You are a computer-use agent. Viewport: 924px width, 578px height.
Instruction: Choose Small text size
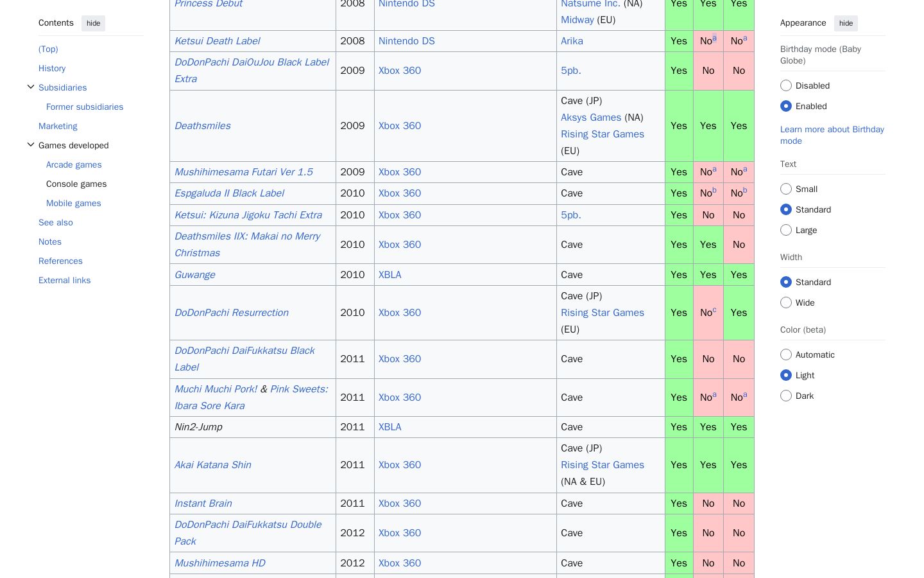pyautogui.click(x=786, y=189)
